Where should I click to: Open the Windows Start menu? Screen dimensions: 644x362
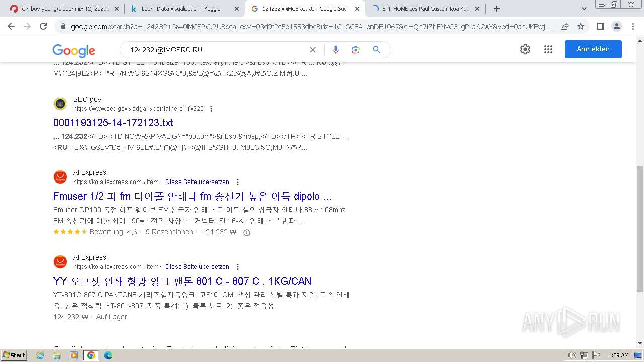click(x=14, y=355)
